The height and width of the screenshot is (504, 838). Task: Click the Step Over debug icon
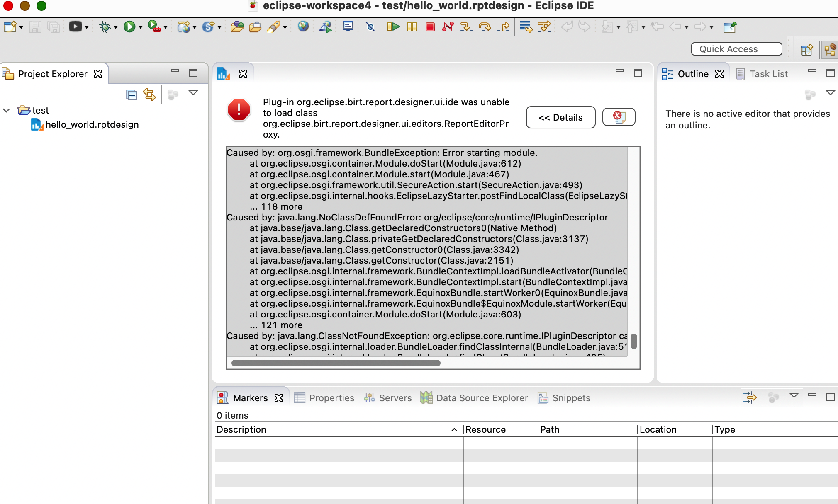coord(484,27)
